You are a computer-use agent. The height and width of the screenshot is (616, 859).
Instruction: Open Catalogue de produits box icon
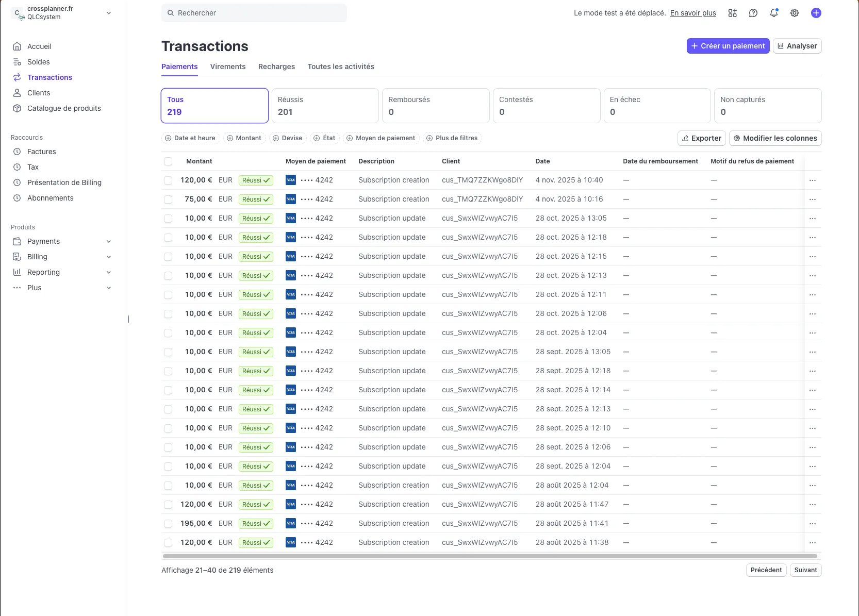coord(17,108)
